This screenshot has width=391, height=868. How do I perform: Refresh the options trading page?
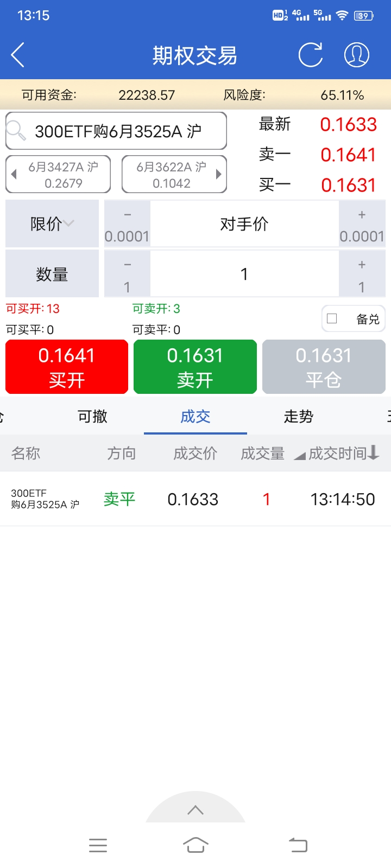311,55
